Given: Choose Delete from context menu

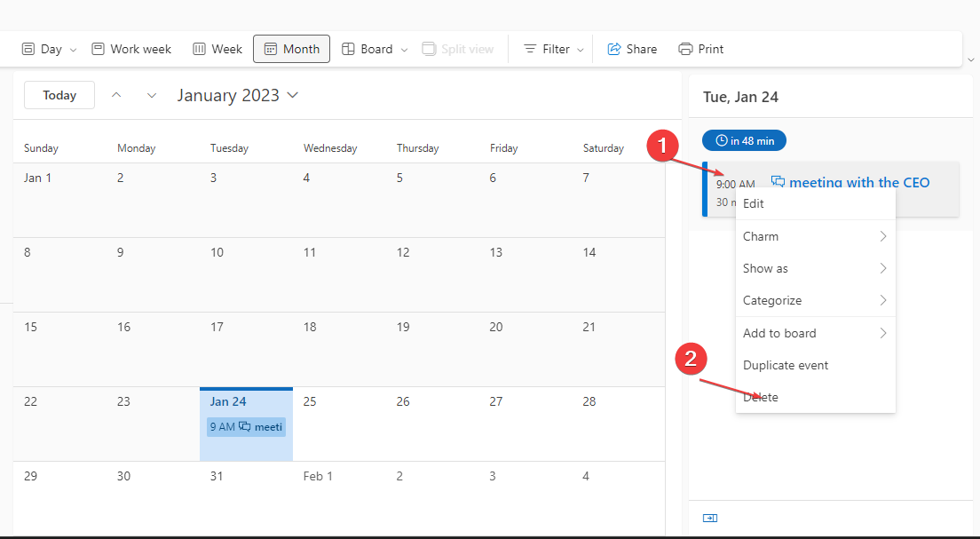Looking at the screenshot, I should coord(761,397).
